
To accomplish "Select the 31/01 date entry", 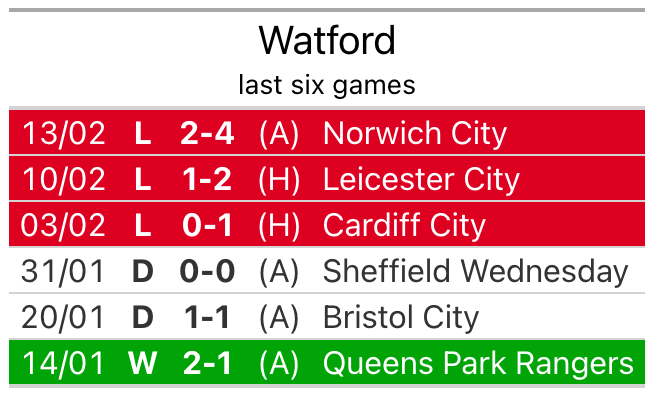I will [x=63, y=271].
